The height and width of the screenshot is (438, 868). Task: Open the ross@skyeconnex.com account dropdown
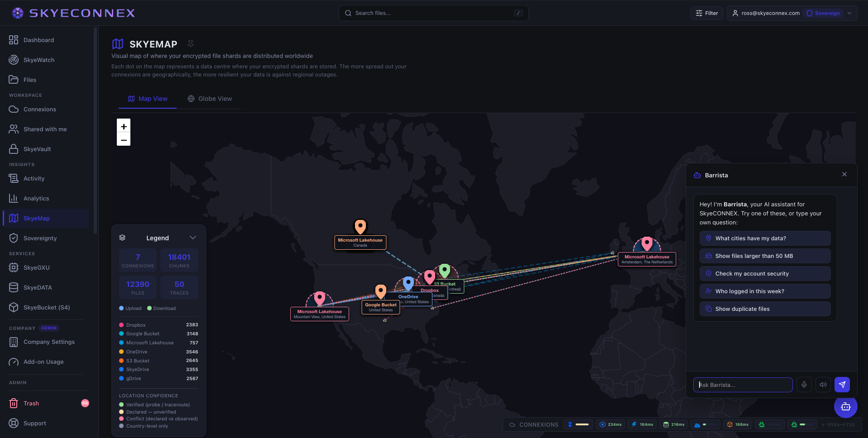[x=792, y=13]
